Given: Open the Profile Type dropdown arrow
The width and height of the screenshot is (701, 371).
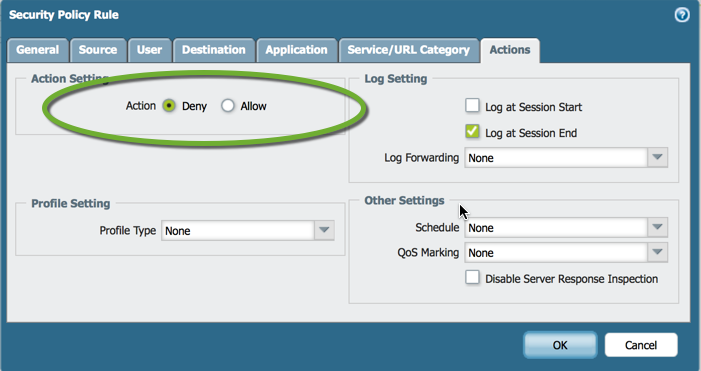Looking at the screenshot, I should tap(324, 230).
